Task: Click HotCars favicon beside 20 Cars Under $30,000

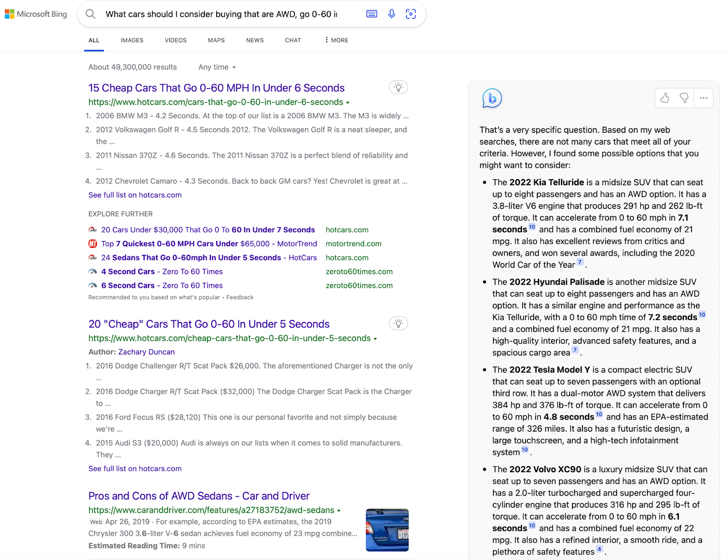Action: [x=93, y=230]
